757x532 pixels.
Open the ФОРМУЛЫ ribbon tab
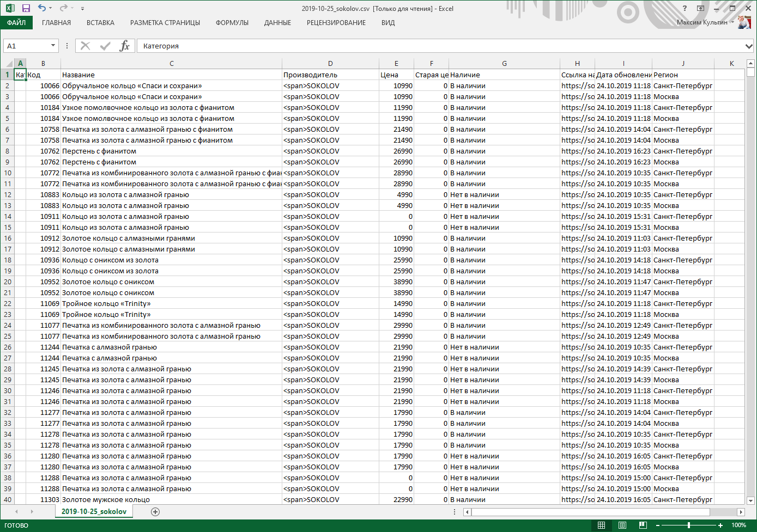click(x=232, y=23)
